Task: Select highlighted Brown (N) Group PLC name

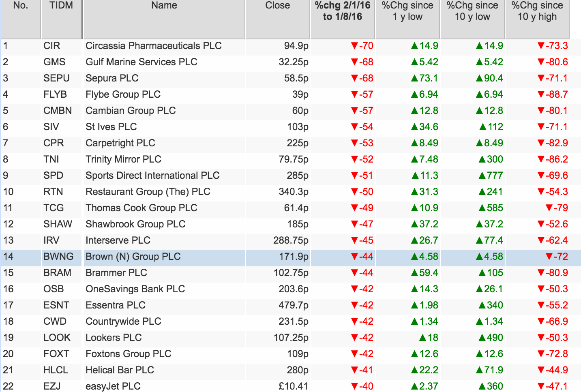Action: tap(133, 257)
